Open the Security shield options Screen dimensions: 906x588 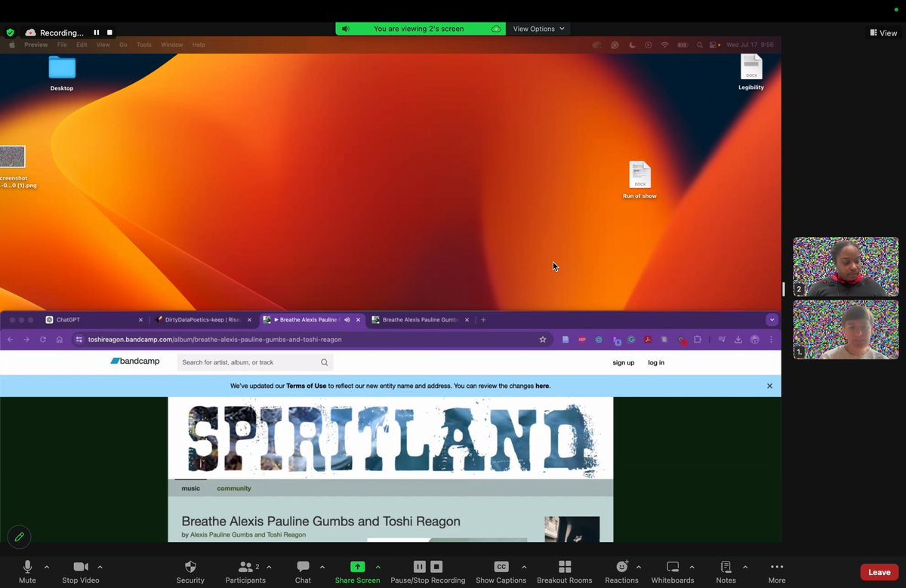[x=190, y=571]
